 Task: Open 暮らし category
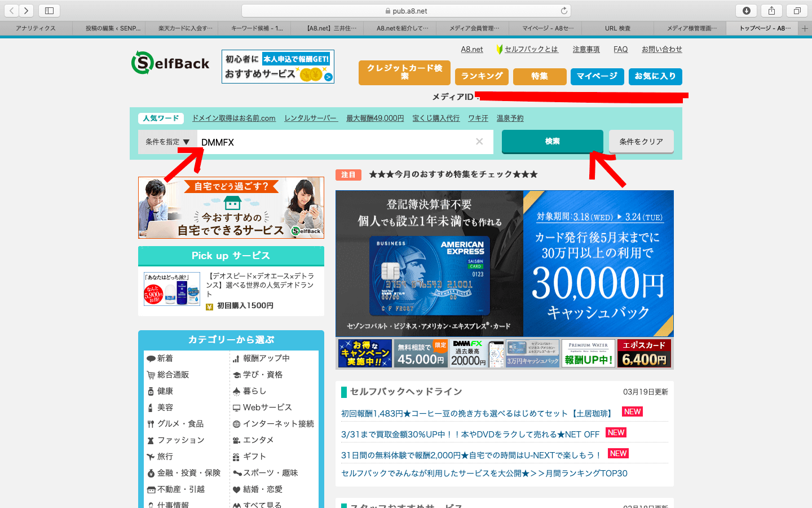[x=249, y=391]
